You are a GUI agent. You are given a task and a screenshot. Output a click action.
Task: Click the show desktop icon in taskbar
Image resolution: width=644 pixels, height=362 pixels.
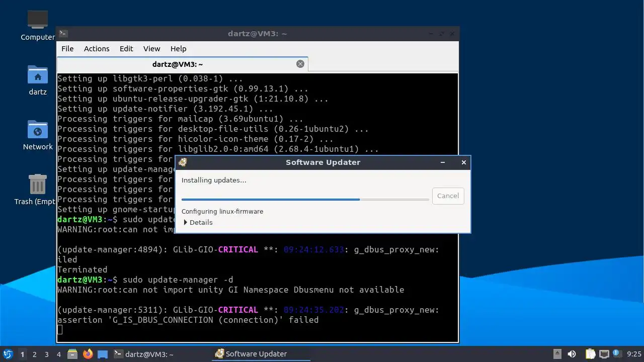103,354
